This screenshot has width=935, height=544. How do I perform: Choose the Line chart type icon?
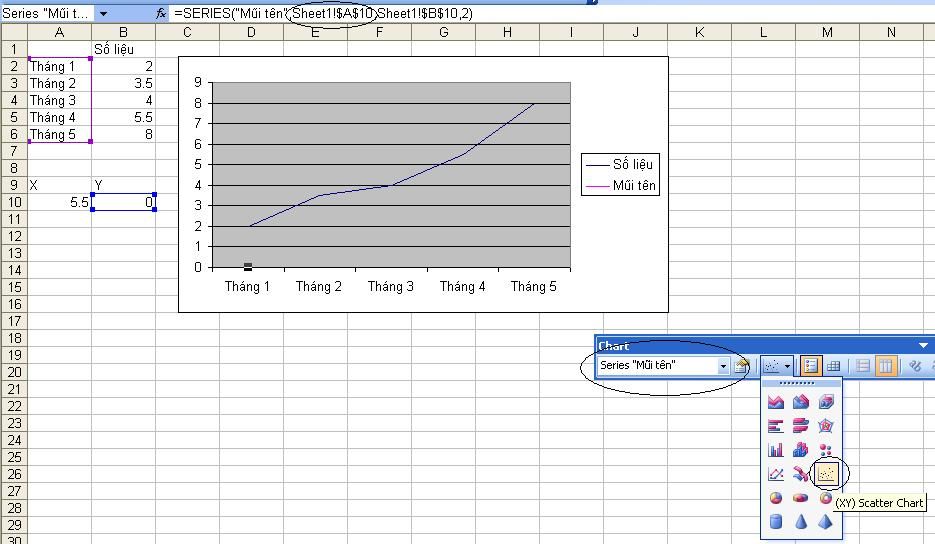[x=776, y=474]
